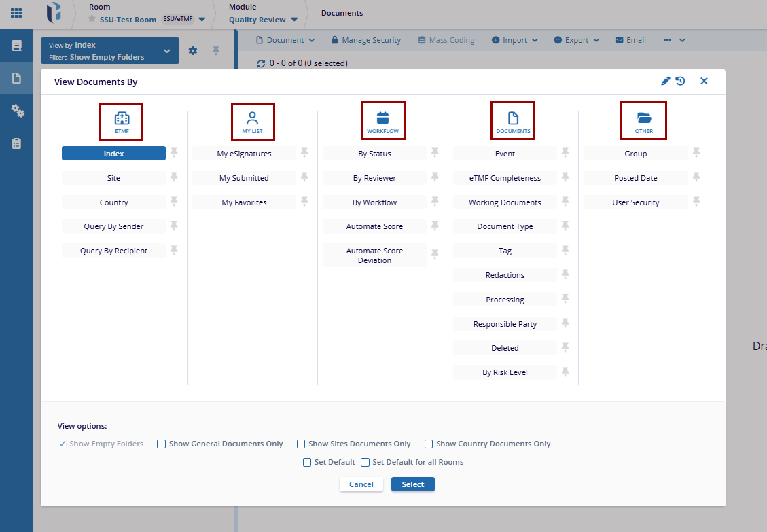Tick the Set Default for all Rooms checkbox
The width and height of the screenshot is (767, 532).
pos(365,463)
